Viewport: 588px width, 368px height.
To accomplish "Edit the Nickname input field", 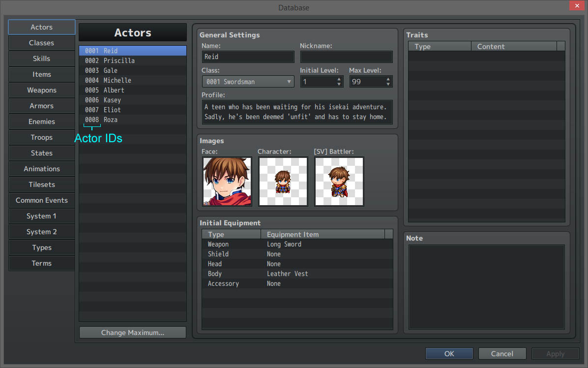I will (x=346, y=57).
